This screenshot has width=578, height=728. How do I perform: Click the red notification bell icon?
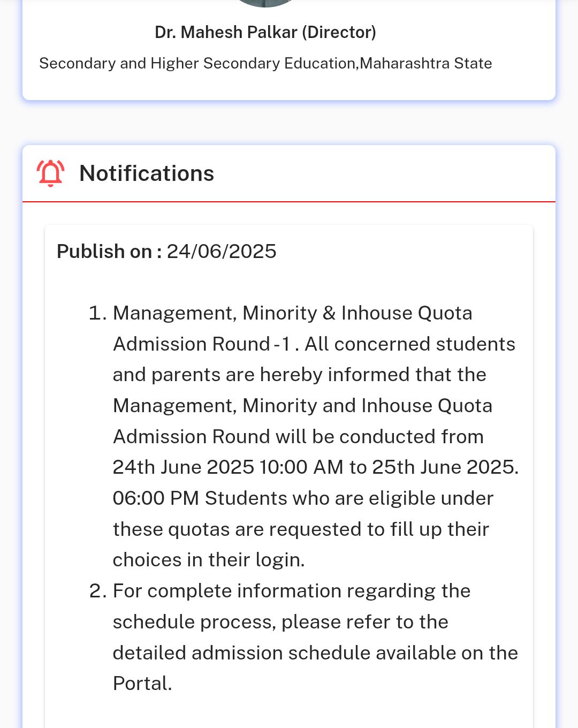50,173
